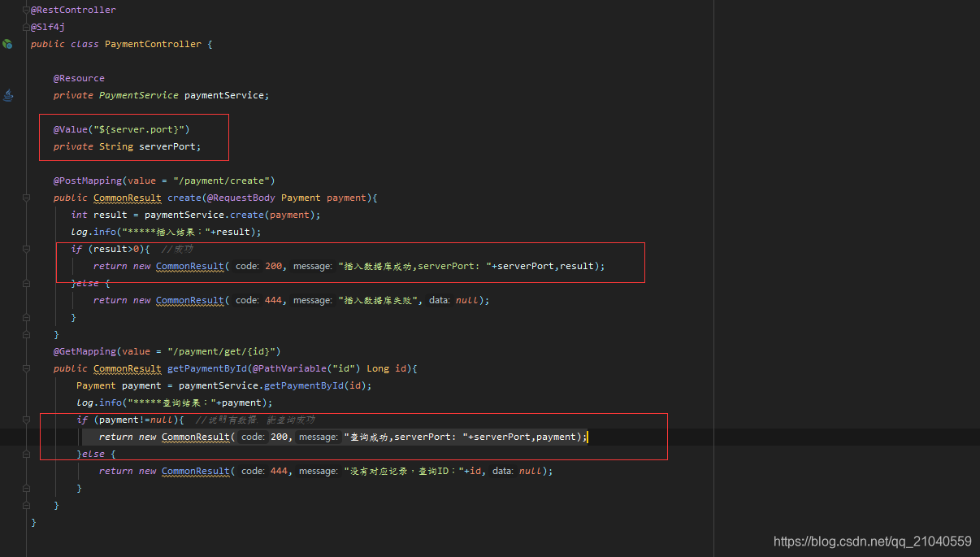Click the serverPort field in private String serverPort

pyautogui.click(x=167, y=146)
